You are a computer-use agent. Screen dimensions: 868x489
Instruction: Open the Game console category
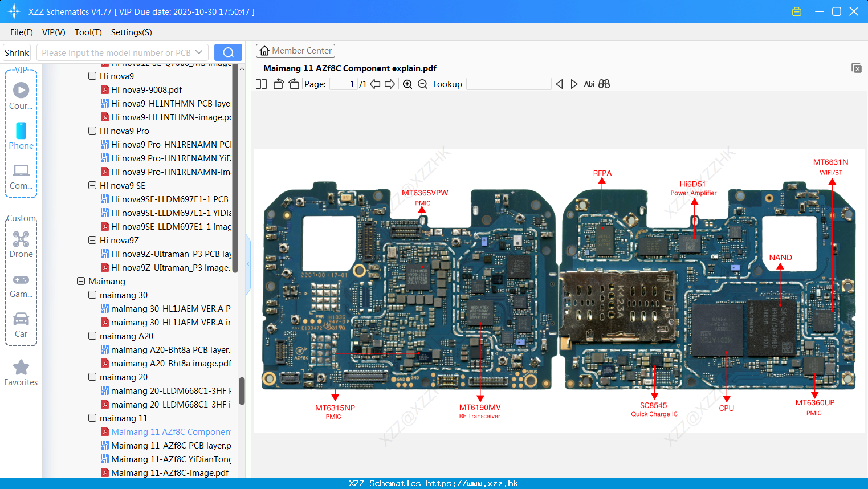pos(21,285)
